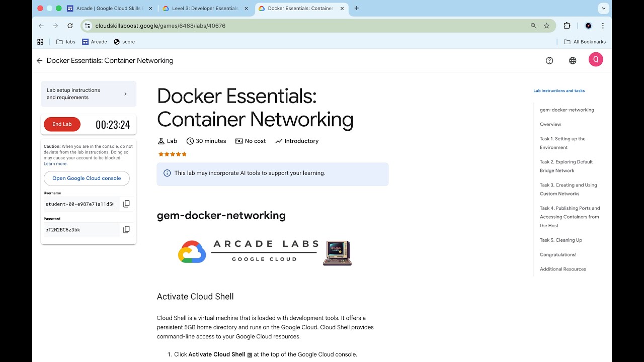
Task: Expand Lab setup instructions and requirements
Action: click(89, 94)
